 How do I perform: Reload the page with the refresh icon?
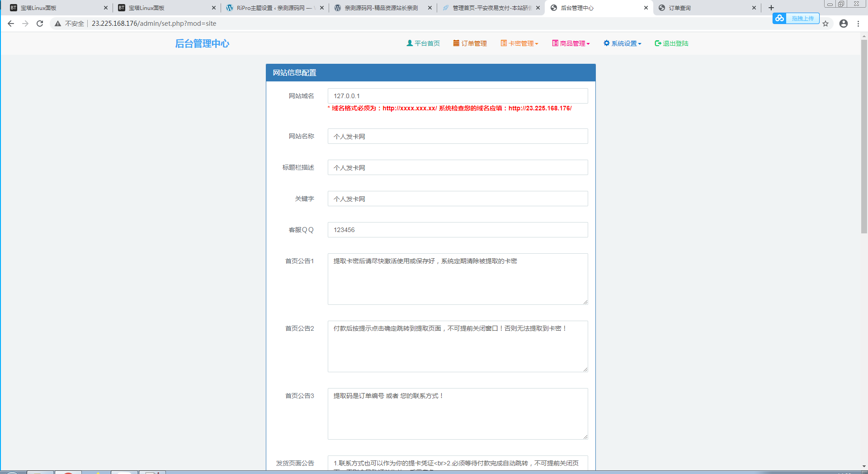(40, 24)
